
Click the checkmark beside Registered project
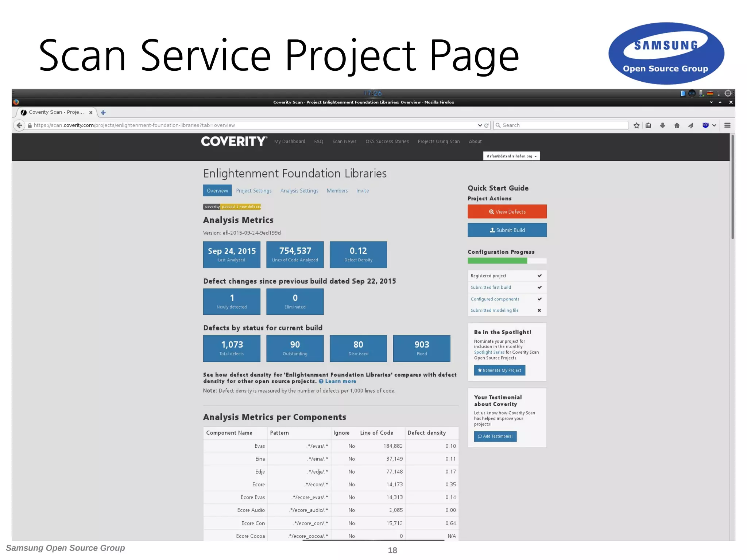pos(539,276)
